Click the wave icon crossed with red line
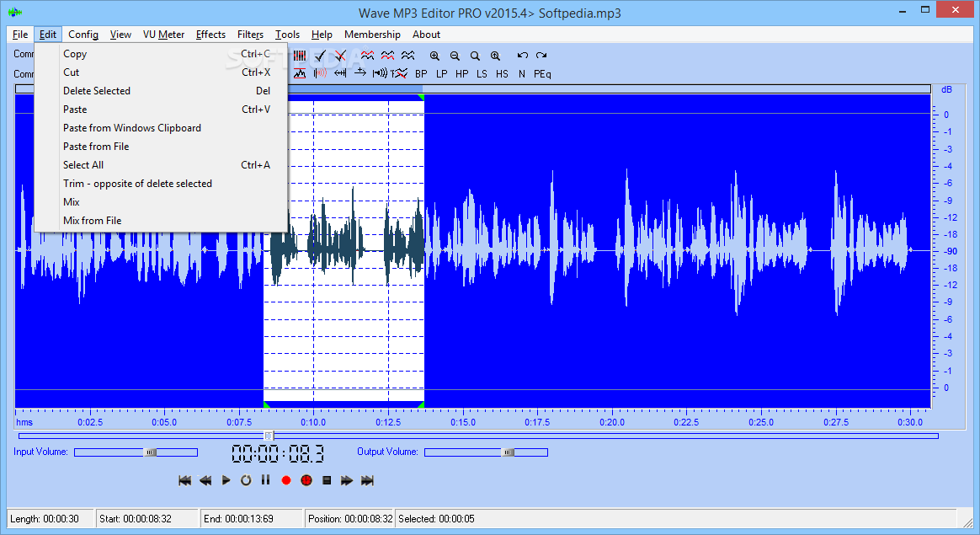Screen dimensions: 980x535 pyautogui.click(x=399, y=74)
